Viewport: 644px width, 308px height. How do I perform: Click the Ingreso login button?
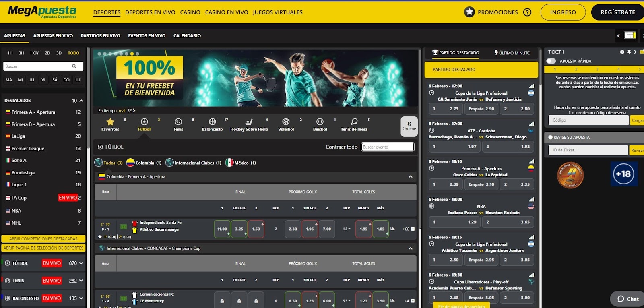(563, 12)
